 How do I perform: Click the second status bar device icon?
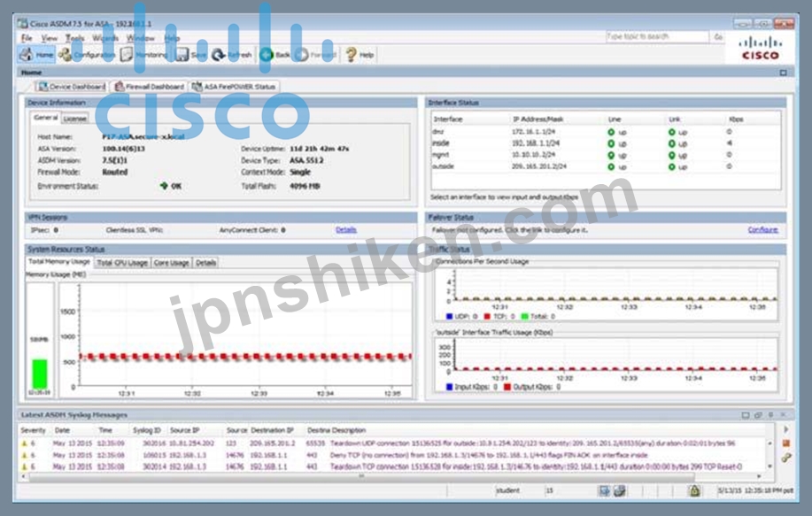pos(619,490)
